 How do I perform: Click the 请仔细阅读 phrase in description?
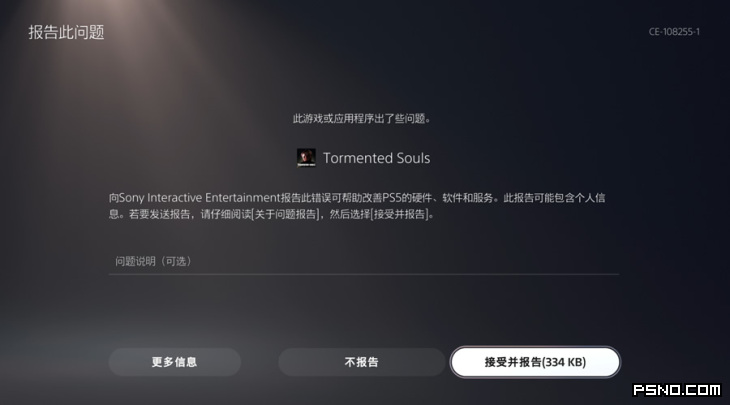(x=226, y=214)
